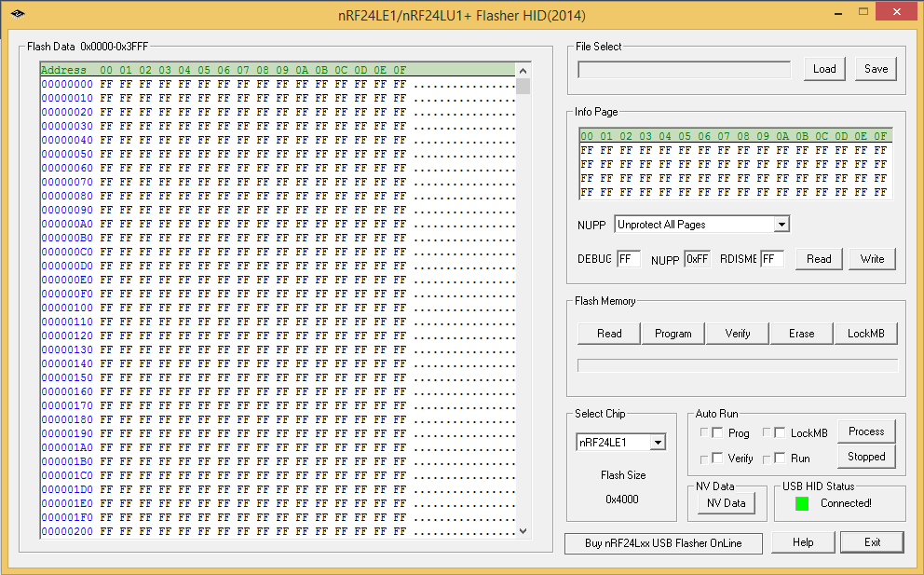Image resolution: width=924 pixels, height=575 pixels.
Task: Read the Info Page from the chip
Action: pos(818,258)
